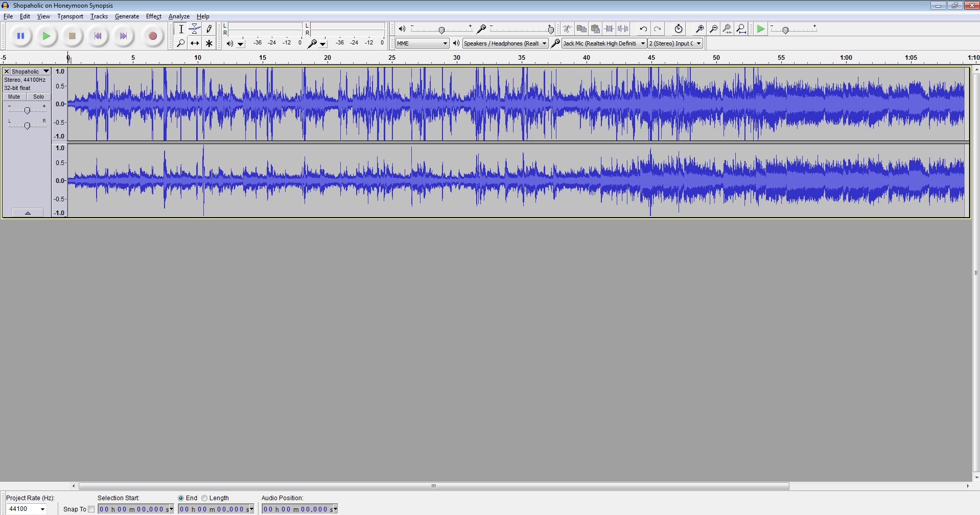Select the Multi-Tool mode
Image resolution: width=980 pixels, height=515 pixels.
click(x=209, y=43)
